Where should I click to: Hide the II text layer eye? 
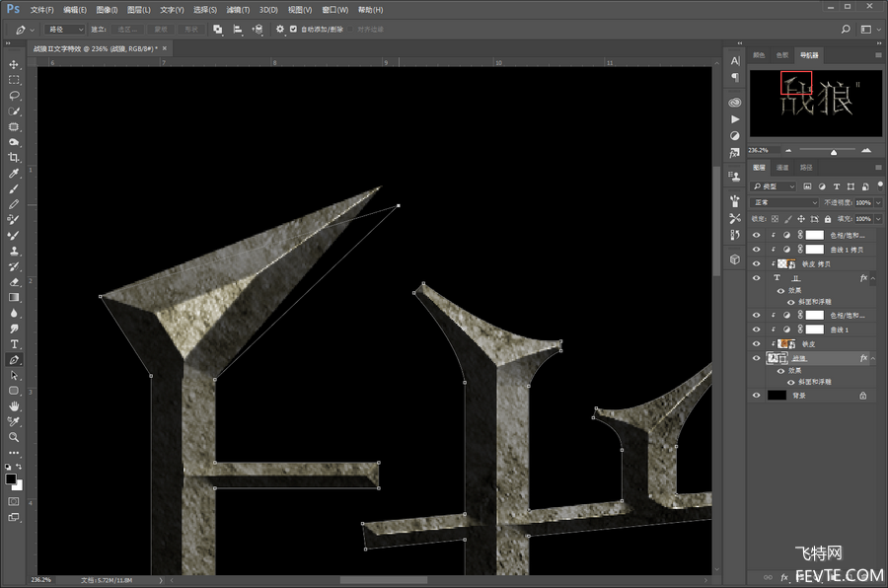pyautogui.click(x=757, y=277)
